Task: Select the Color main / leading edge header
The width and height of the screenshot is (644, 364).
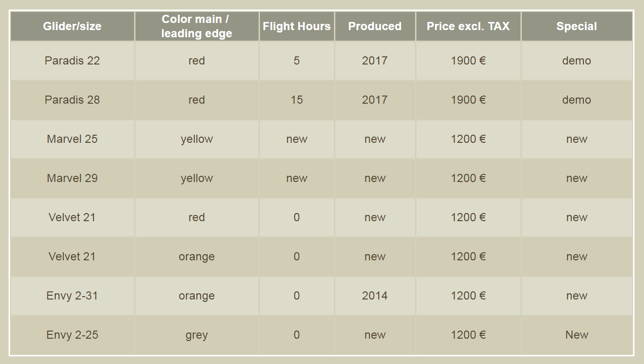Action: coord(197,26)
